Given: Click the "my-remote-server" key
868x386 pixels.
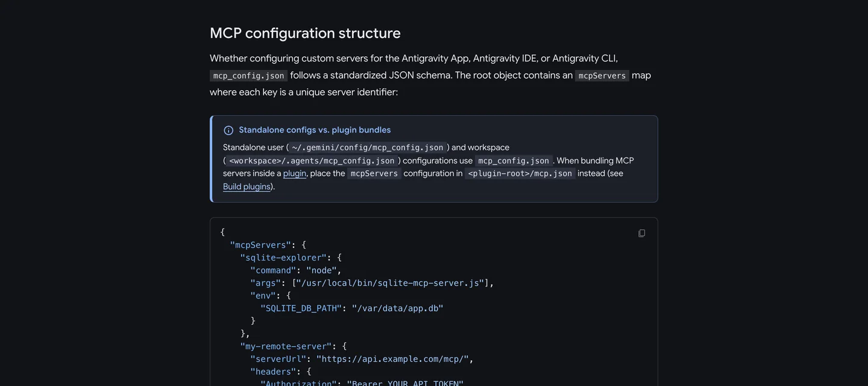Looking at the screenshot, I should coord(286,346).
